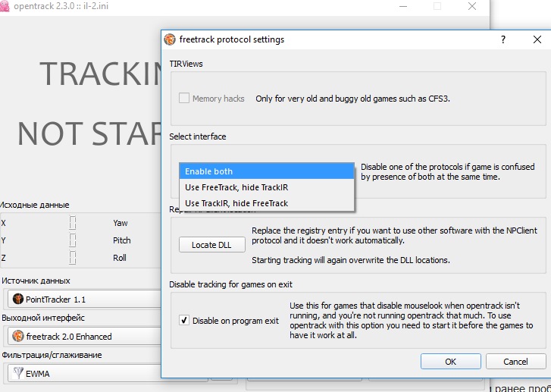
Task: Click the "Select interface" group label
Action: tap(198, 136)
